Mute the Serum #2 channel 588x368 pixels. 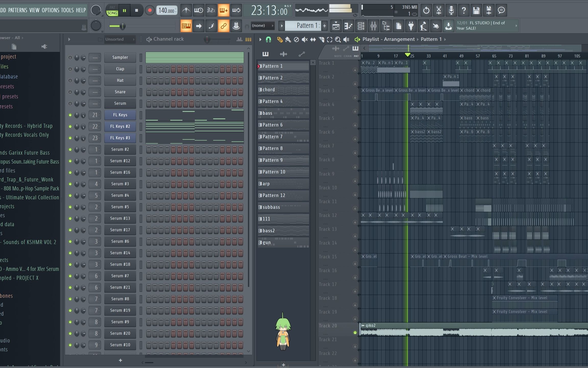point(70,149)
